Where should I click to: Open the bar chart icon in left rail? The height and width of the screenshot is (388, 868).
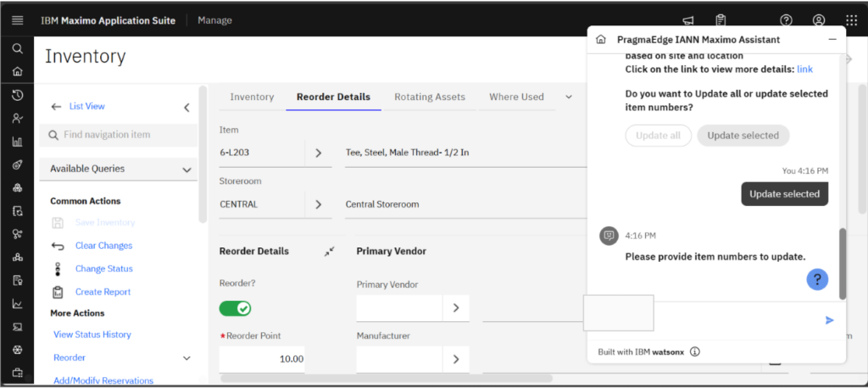click(x=17, y=141)
